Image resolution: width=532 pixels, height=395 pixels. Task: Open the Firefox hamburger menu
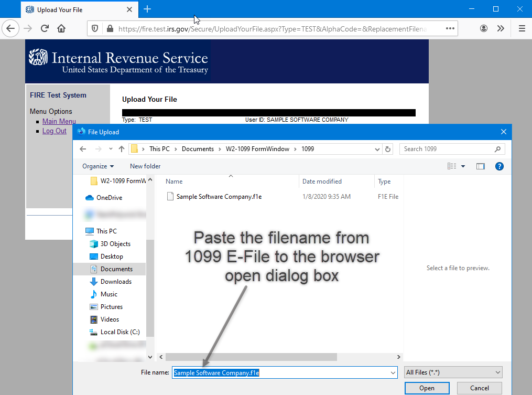(x=522, y=28)
